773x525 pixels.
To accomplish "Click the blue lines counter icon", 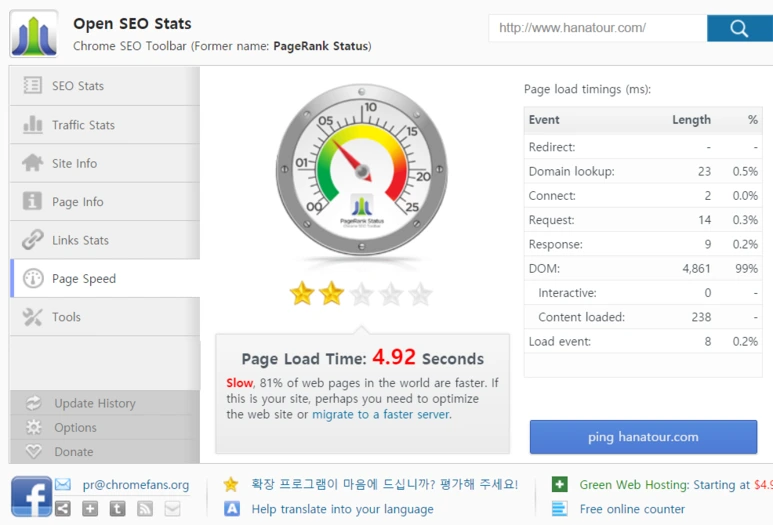I will 560,508.
